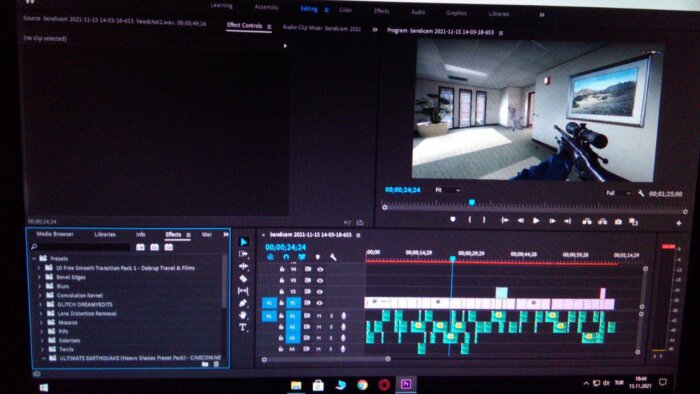Collapse the Presets folder
The width and height of the screenshot is (700, 394).
pyautogui.click(x=34, y=258)
